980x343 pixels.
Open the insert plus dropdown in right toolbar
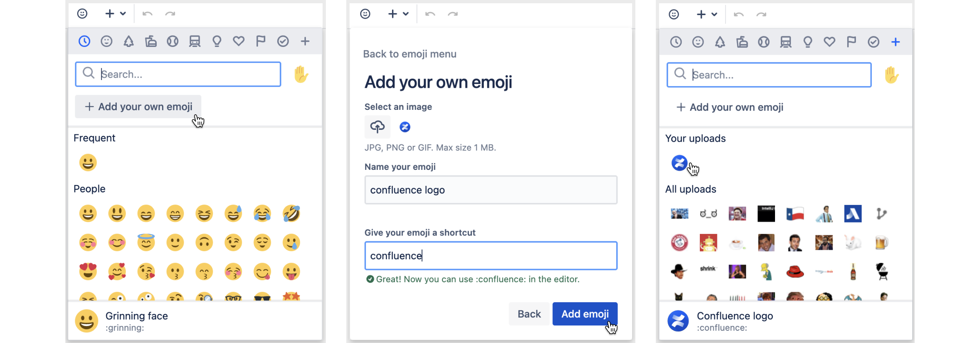point(707,14)
